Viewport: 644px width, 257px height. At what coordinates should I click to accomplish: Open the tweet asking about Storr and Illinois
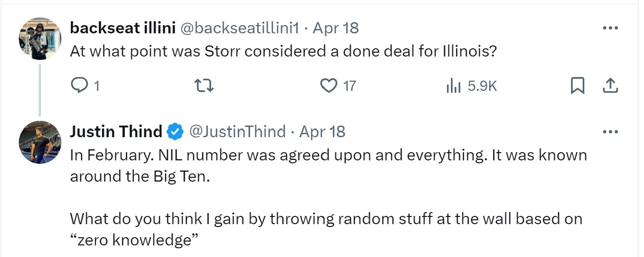tap(283, 51)
